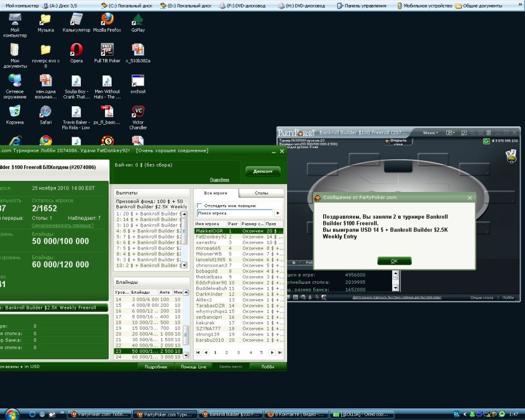525x420 pixels.
Task: Open the ps_fl_basic PDF file
Action: pyautogui.click(x=107, y=114)
